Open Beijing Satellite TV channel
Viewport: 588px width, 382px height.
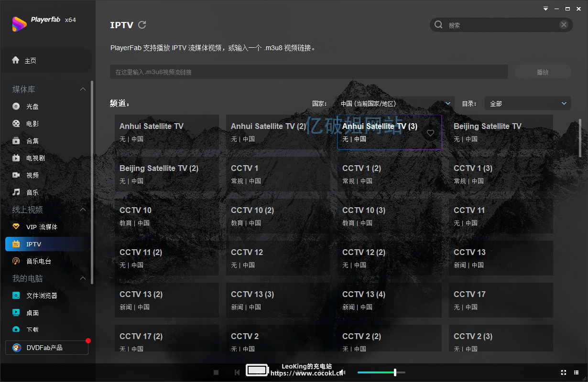point(501,132)
